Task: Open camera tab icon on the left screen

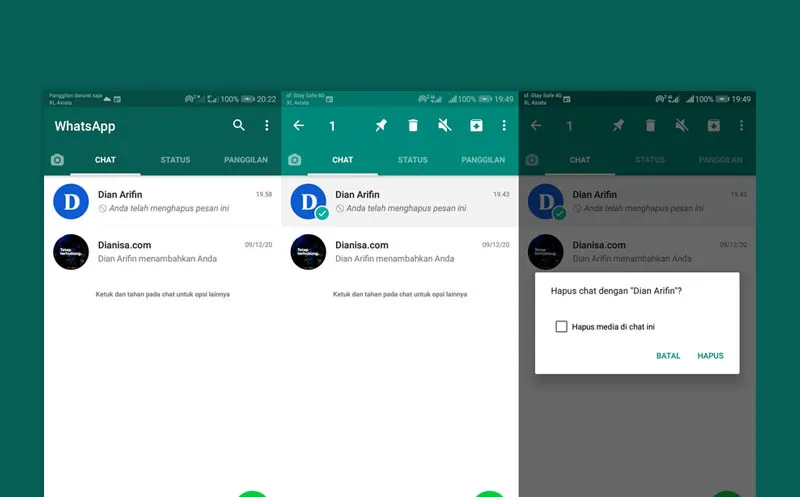Action: coord(57,160)
